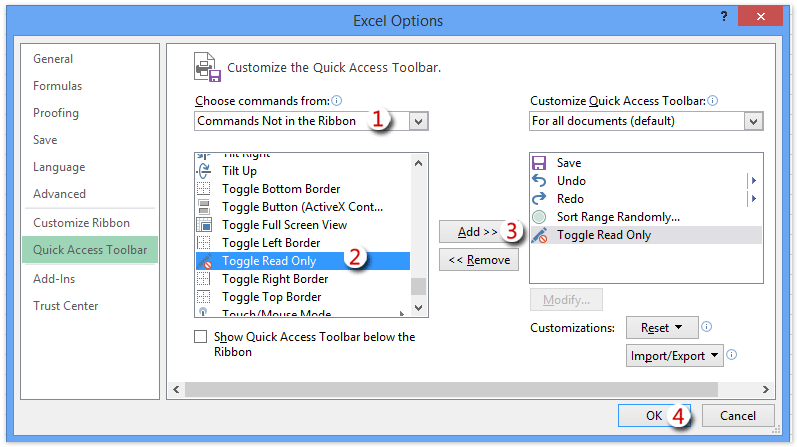Click info icon beside Choose commands from
797x447 pixels.
(337, 101)
